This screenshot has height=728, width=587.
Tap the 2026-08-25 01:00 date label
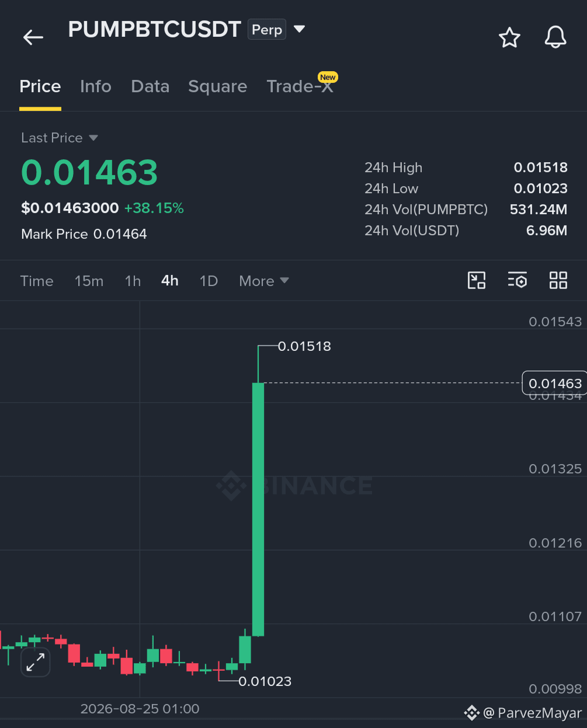click(x=140, y=709)
